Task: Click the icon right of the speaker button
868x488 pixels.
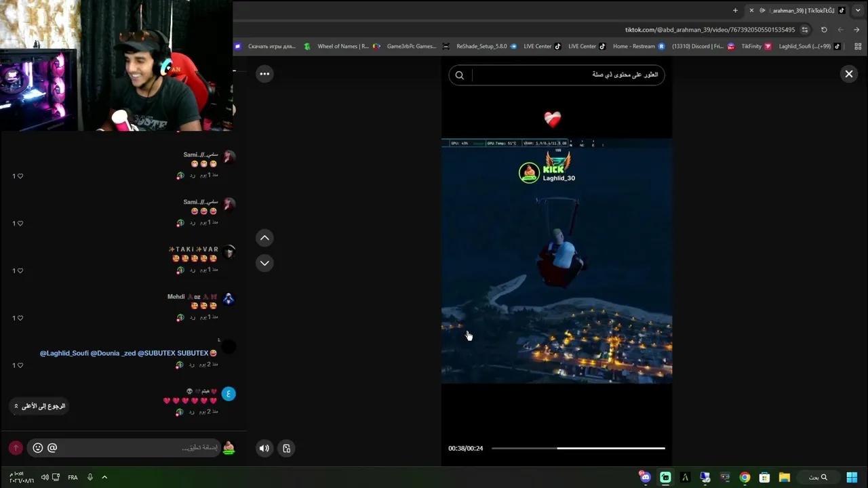Action: point(286,448)
